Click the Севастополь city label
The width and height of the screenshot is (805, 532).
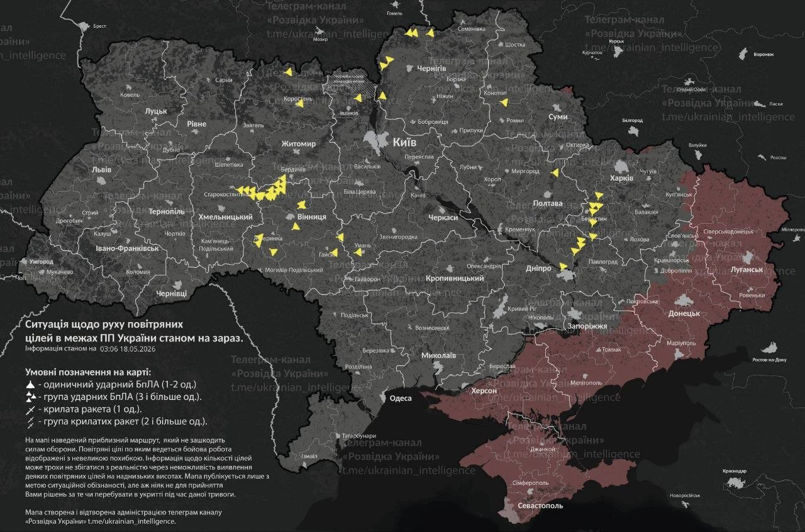pos(540,505)
